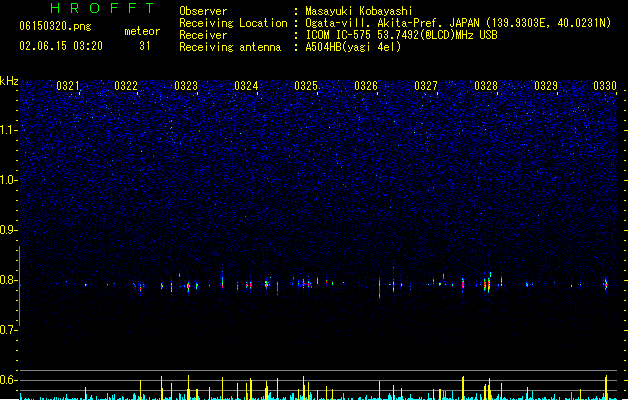Viewport: 629px width, 400px height.
Task: Click the 0323 time marker
Action: 186,86
